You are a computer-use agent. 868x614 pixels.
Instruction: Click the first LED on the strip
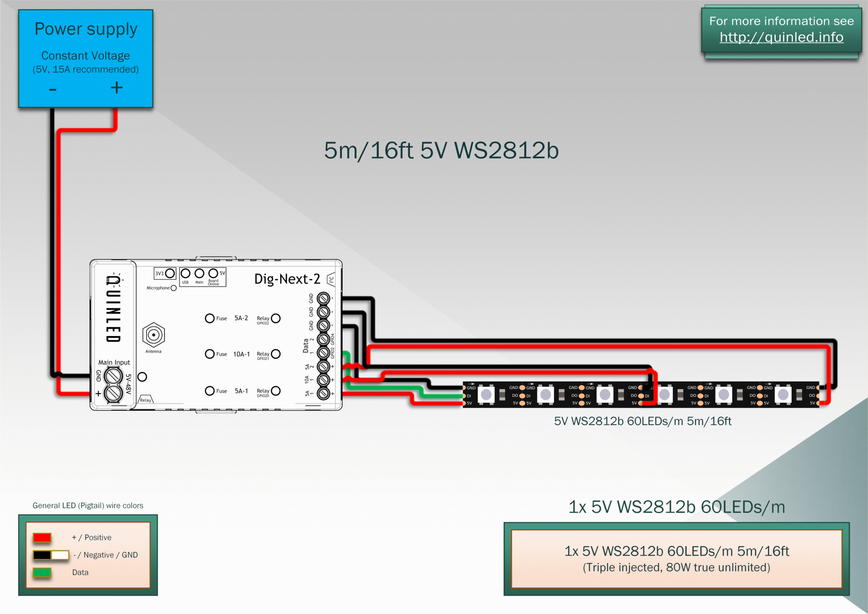pyautogui.click(x=486, y=394)
